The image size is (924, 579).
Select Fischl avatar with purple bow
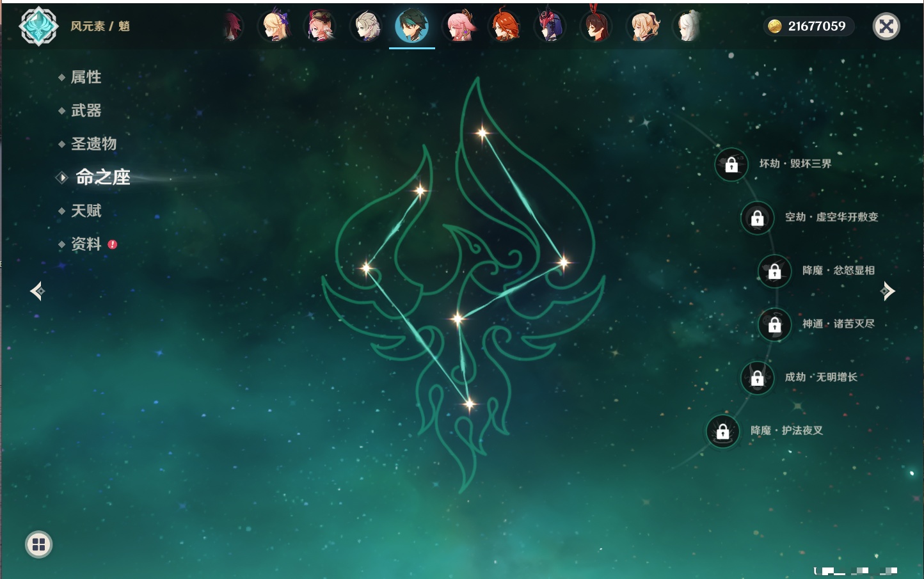[x=275, y=27]
